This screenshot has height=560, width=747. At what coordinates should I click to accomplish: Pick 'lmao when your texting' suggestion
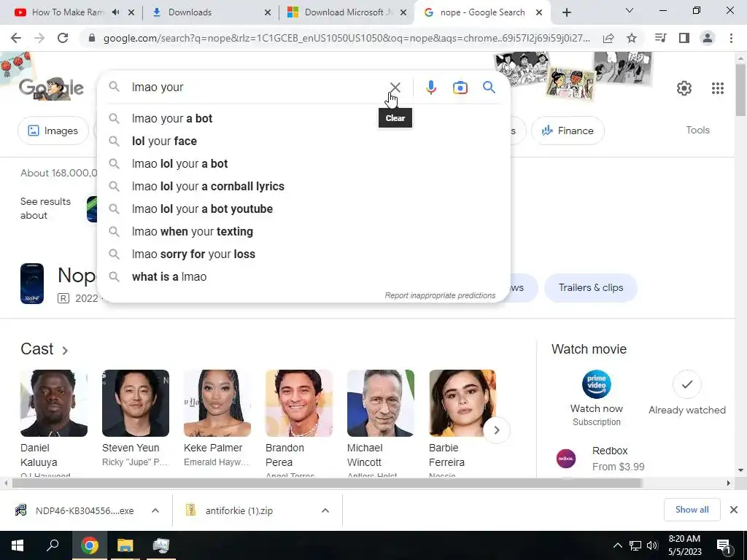[x=303, y=231]
